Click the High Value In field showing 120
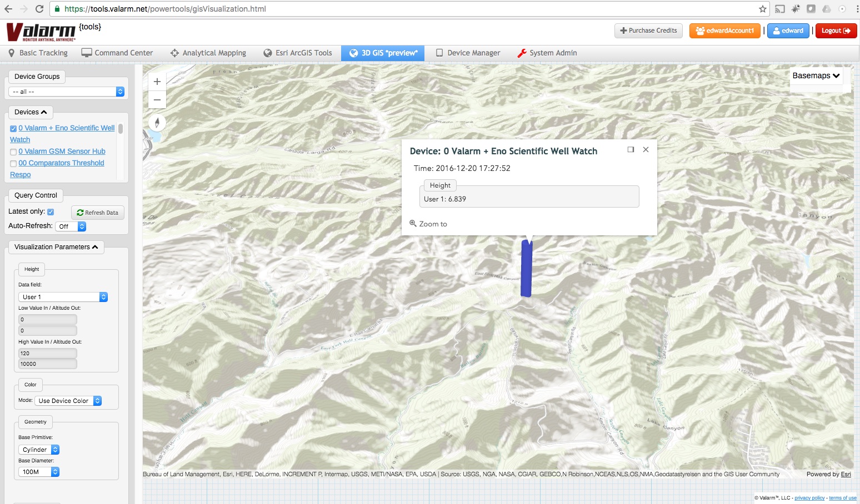 47,352
